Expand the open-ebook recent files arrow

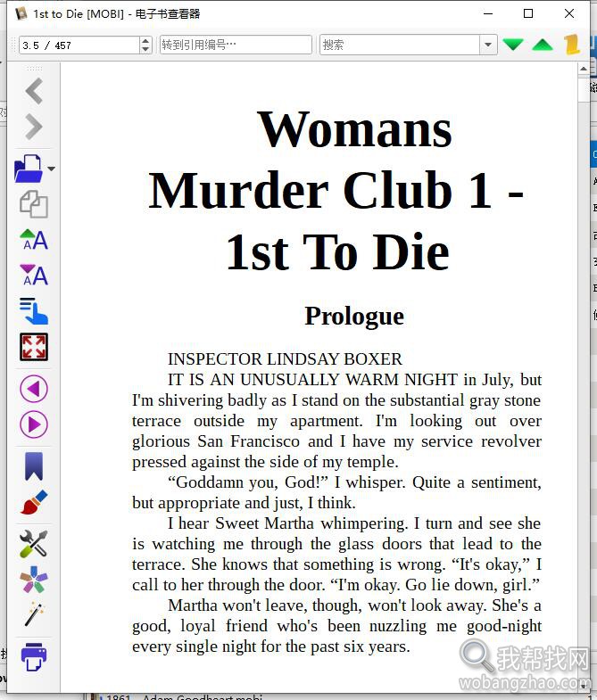pyautogui.click(x=52, y=169)
